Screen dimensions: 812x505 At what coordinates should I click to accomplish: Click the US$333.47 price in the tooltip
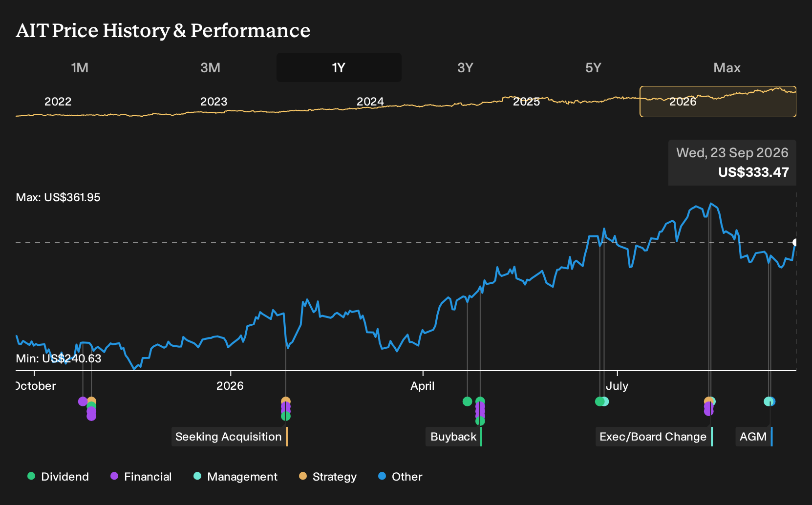(x=753, y=172)
